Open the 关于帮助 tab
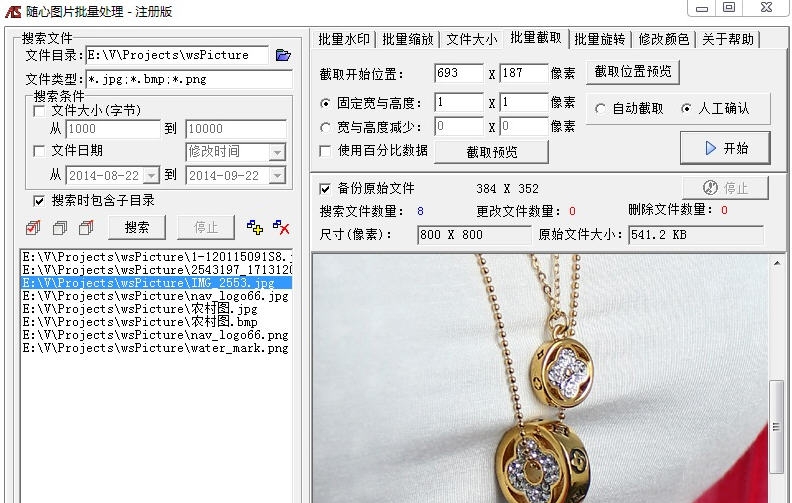Image resolution: width=792 pixels, height=503 pixels. pyautogui.click(x=728, y=39)
